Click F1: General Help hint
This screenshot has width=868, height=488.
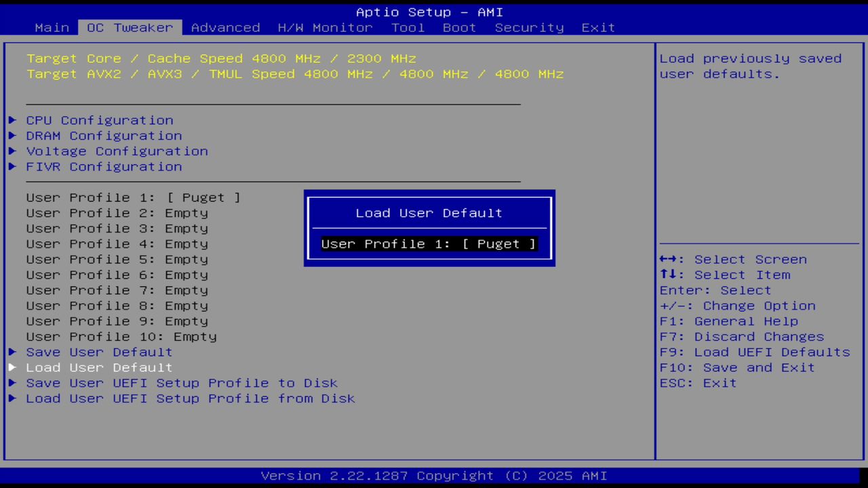tap(729, 321)
